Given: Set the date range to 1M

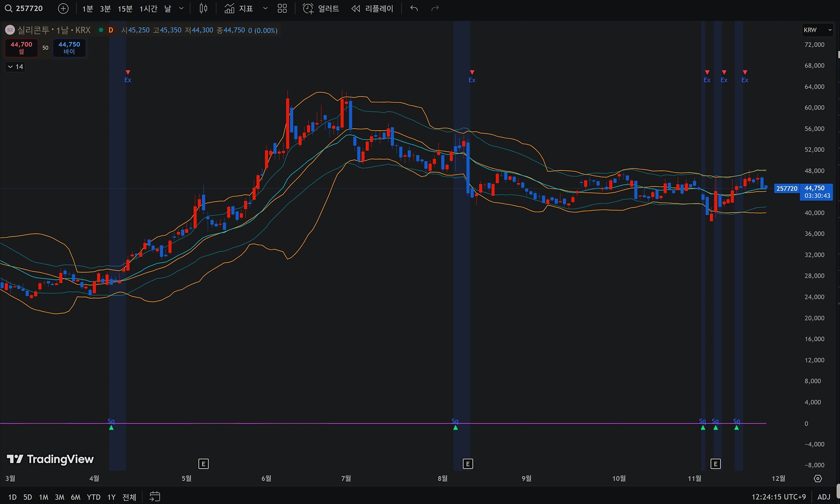Looking at the screenshot, I should coord(43,497).
